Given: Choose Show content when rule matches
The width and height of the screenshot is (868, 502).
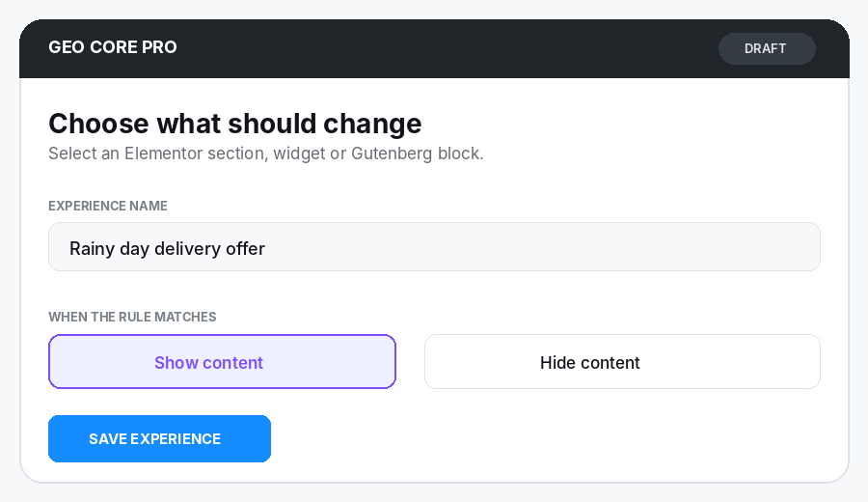Looking at the screenshot, I should point(222,361).
